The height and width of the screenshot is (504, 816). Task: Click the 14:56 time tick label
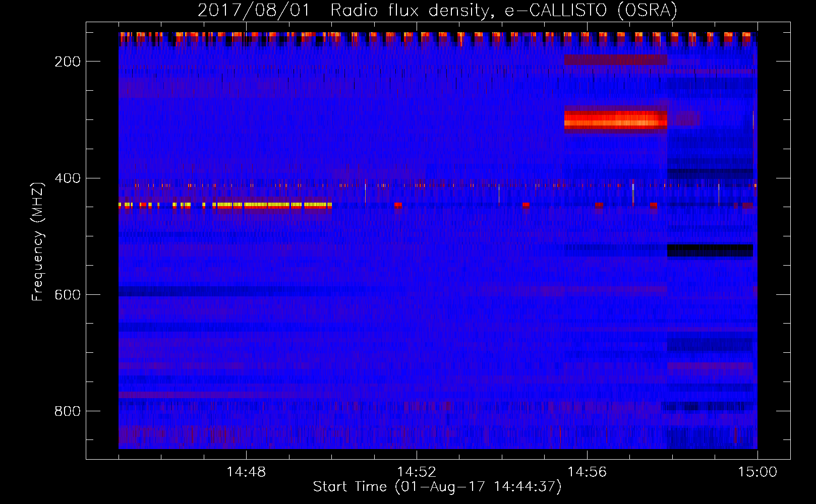[x=587, y=472]
